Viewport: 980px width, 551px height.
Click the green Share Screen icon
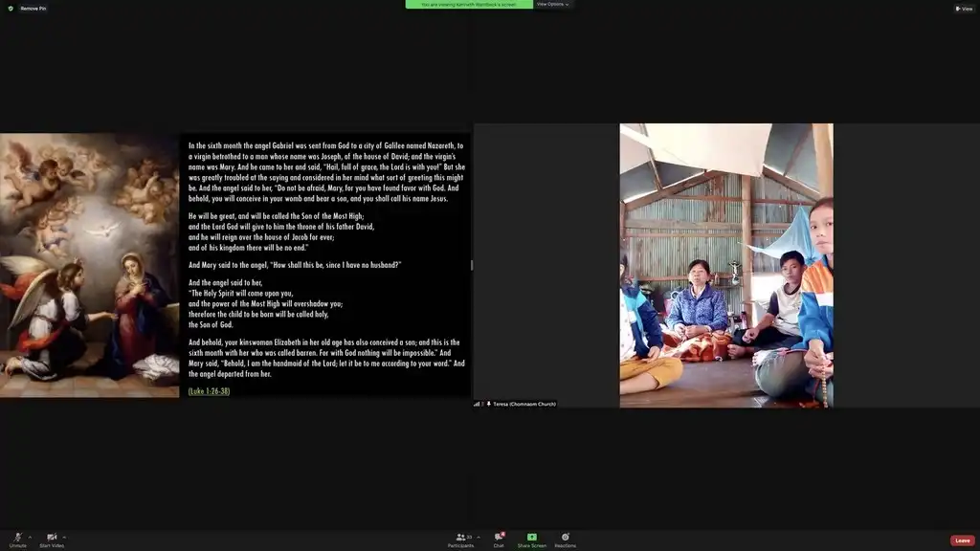(532, 538)
